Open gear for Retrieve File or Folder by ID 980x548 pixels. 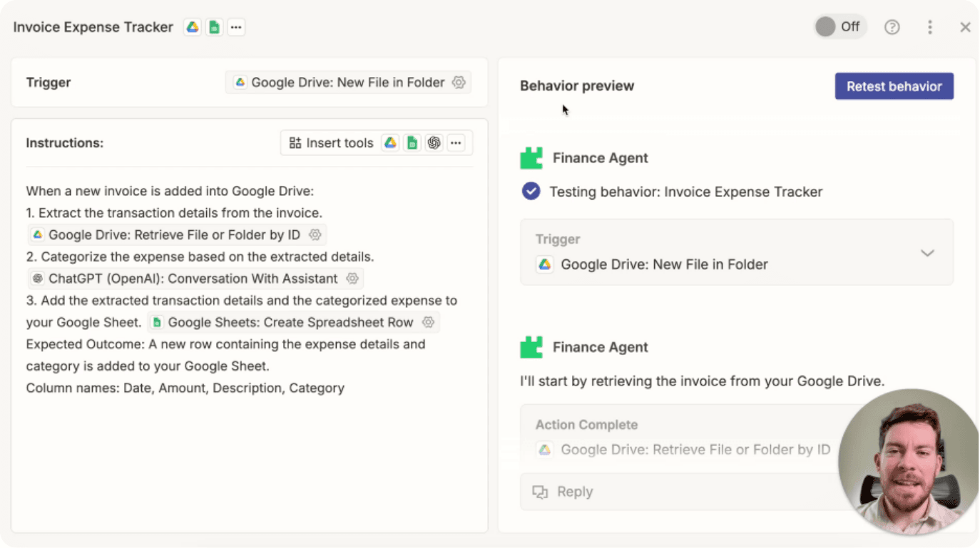(x=315, y=234)
